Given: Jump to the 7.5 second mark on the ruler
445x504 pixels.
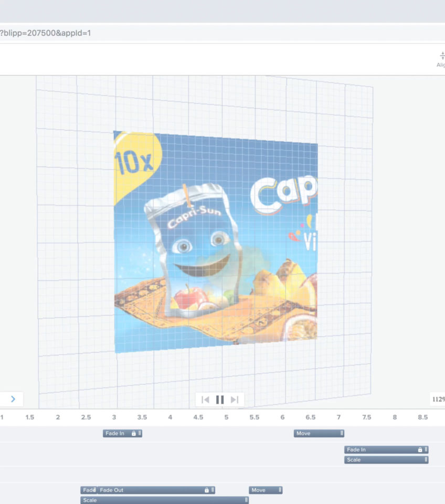Looking at the screenshot, I should [x=367, y=417].
